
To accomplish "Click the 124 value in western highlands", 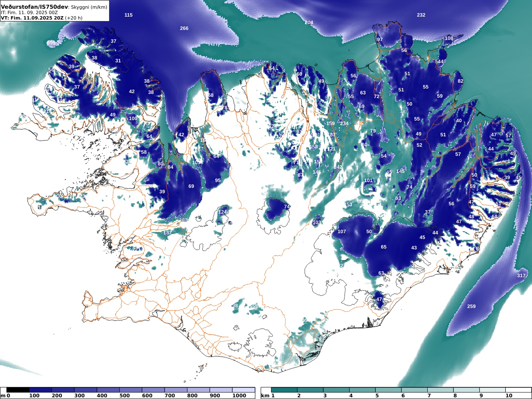I will pos(223,212).
